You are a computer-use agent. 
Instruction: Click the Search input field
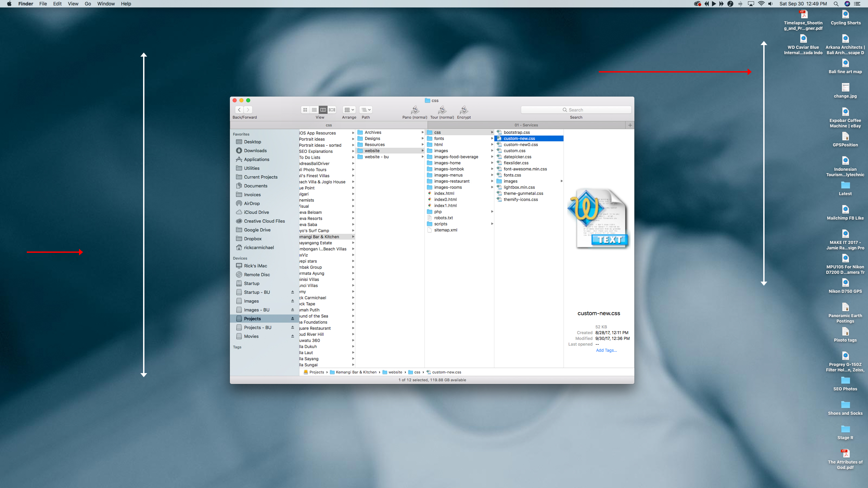coord(576,110)
